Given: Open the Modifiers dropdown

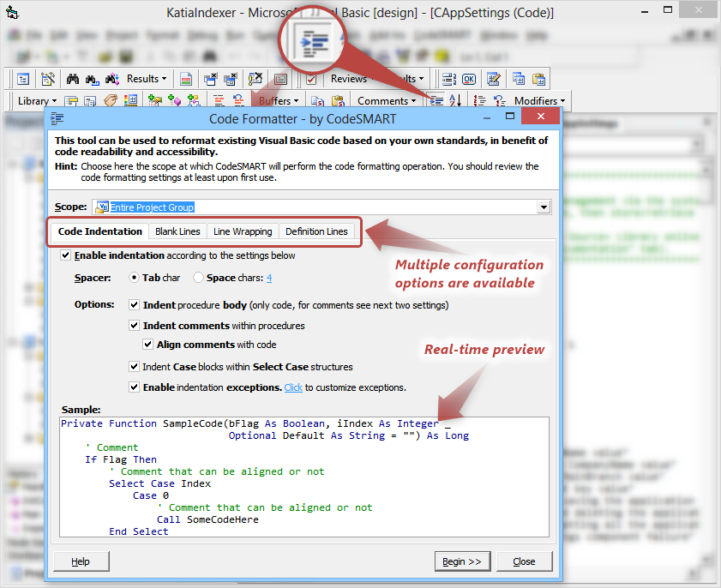Looking at the screenshot, I should pos(539,100).
